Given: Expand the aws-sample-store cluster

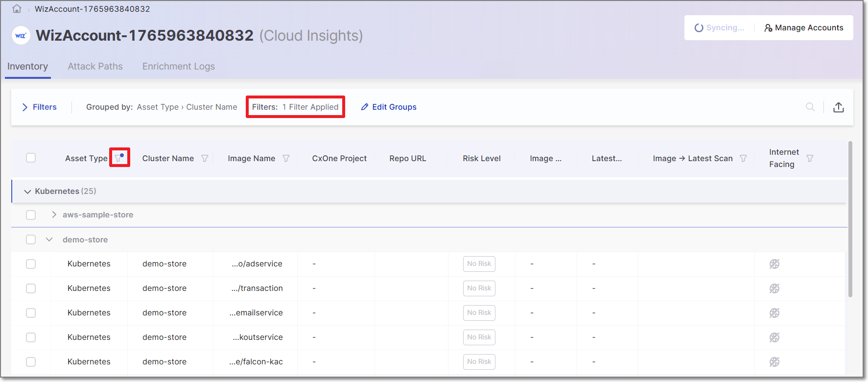Looking at the screenshot, I should tap(54, 215).
